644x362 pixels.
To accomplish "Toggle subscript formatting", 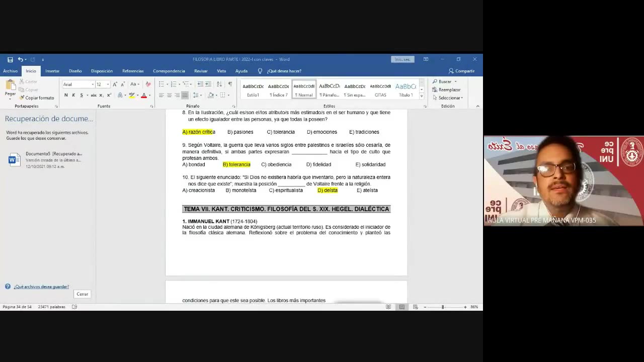I will click(101, 95).
